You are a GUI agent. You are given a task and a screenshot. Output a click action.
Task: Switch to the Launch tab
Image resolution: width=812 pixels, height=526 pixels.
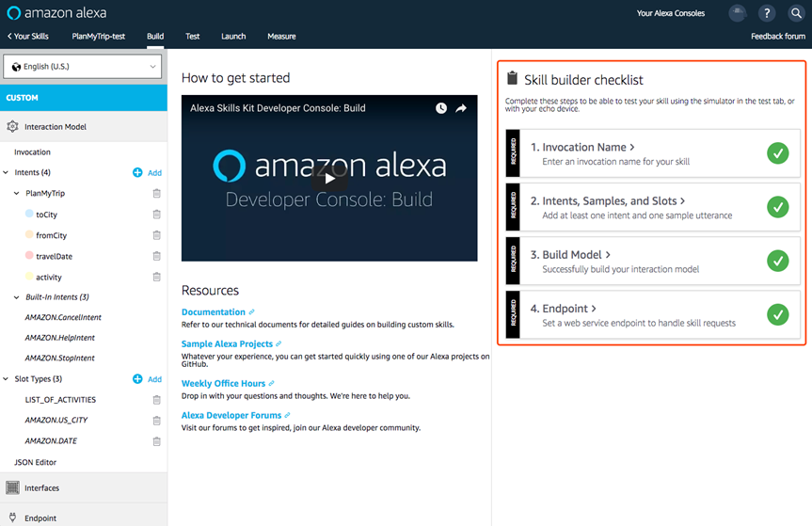[x=233, y=37]
